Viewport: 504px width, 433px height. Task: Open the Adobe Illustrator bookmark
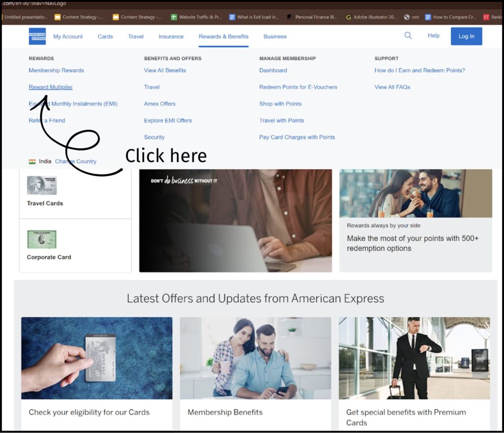pyautogui.click(x=371, y=17)
